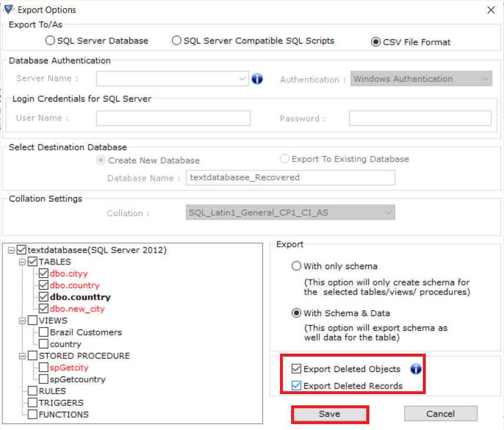Choose With only schema export option
Image resolution: width=504 pixels, height=430 pixels.
click(296, 266)
